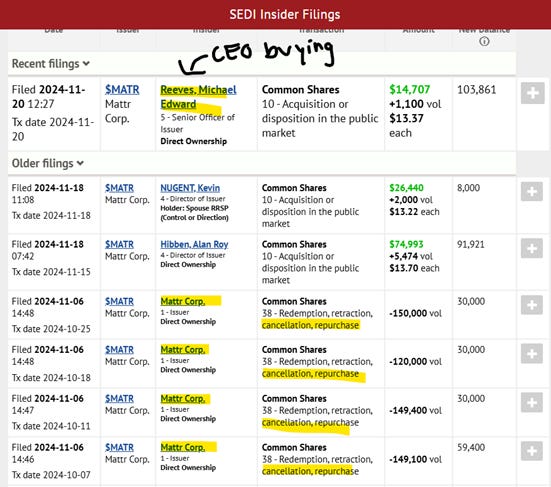Select the -150,000 vol amount

coord(415,313)
